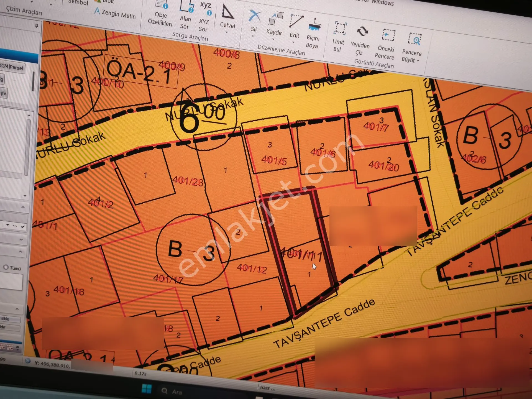Viewport: 532px width, 399px height.
Task: Click parcel label 400/8 on map
Action: pos(227,53)
